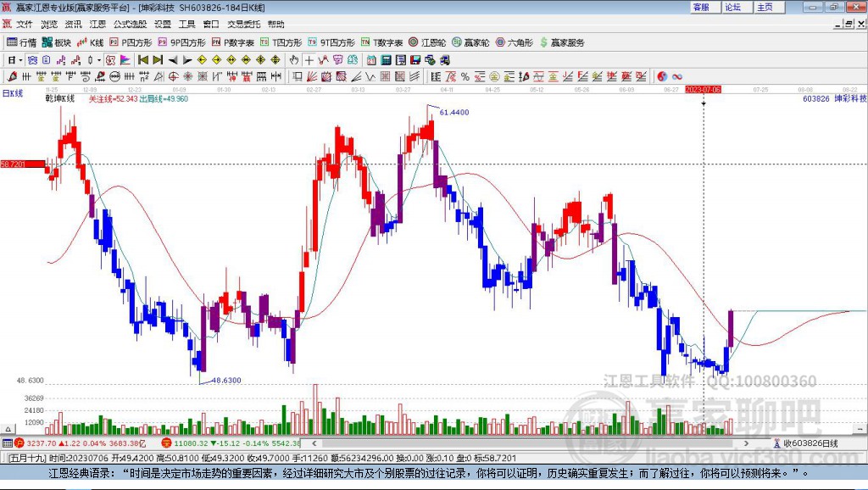This screenshot has height=490, width=868.
Task: Click the 2023-07-06 date marker
Action: (x=703, y=89)
